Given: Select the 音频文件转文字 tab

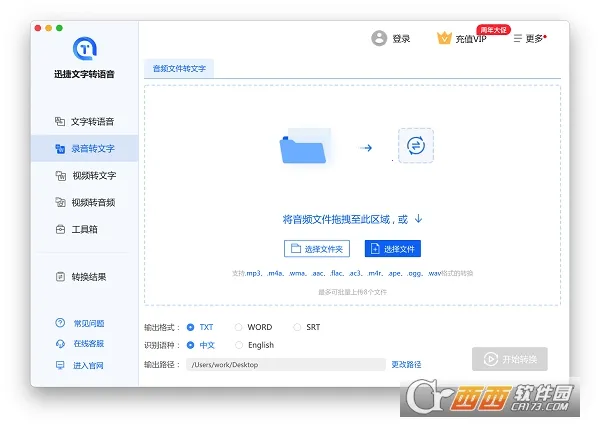Looking at the screenshot, I should (179, 69).
